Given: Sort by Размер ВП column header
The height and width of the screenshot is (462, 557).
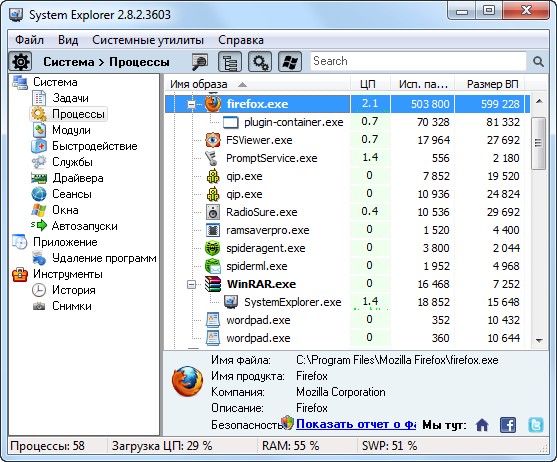Looking at the screenshot, I should click(490, 84).
